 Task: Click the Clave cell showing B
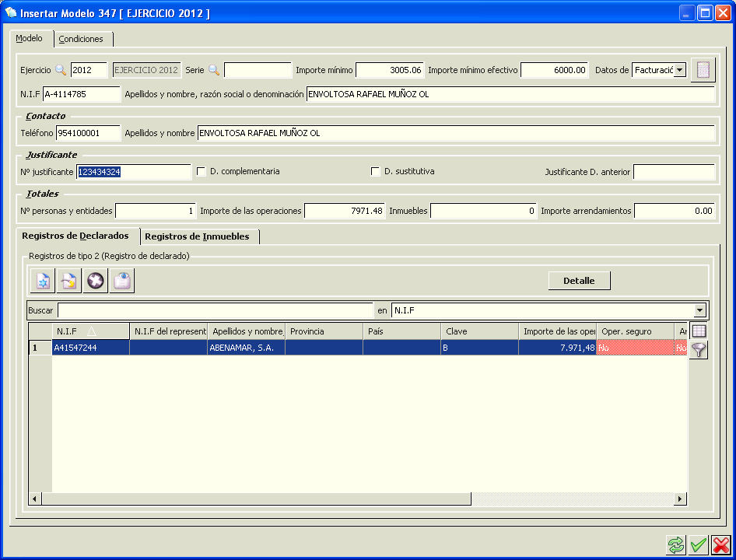coord(480,348)
